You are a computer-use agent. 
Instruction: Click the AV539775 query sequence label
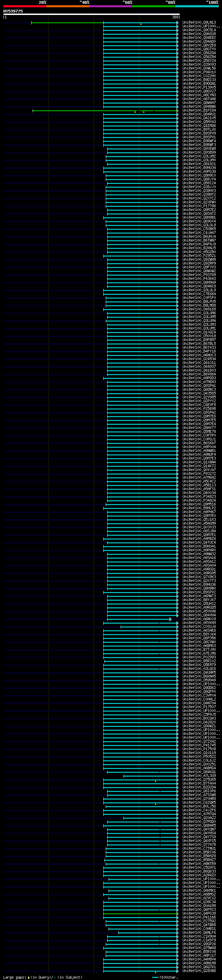(13, 11)
